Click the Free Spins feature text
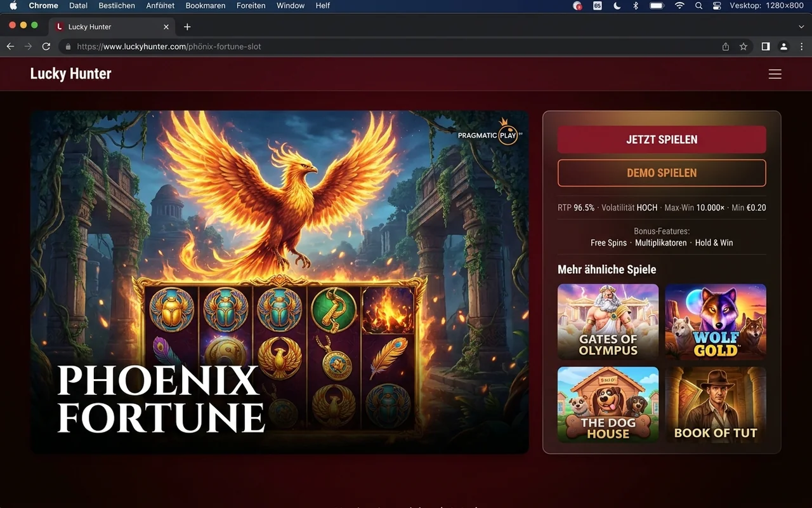The height and width of the screenshot is (508, 812). [x=608, y=243]
